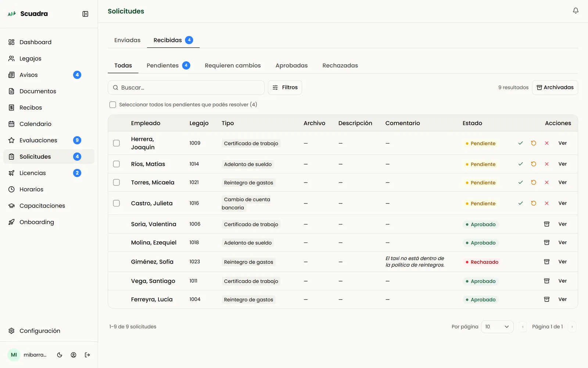The height and width of the screenshot is (368, 588).
Task: Approve Castro, Julieta request checkmark
Action: (x=520, y=203)
